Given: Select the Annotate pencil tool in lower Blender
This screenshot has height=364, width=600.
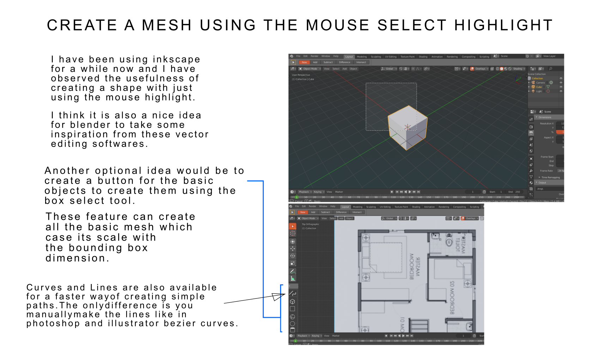Looking at the screenshot, I should click(293, 271).
